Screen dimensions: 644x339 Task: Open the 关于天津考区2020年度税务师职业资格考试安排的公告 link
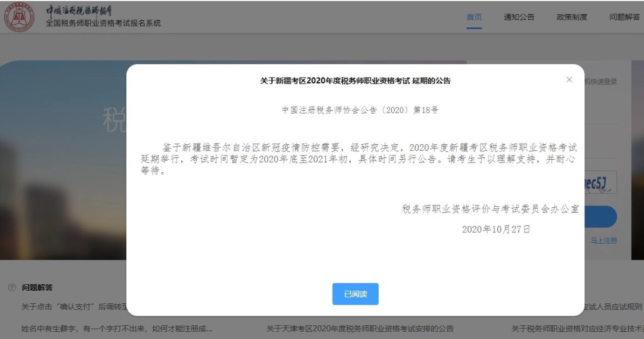[x=360, y=329]
